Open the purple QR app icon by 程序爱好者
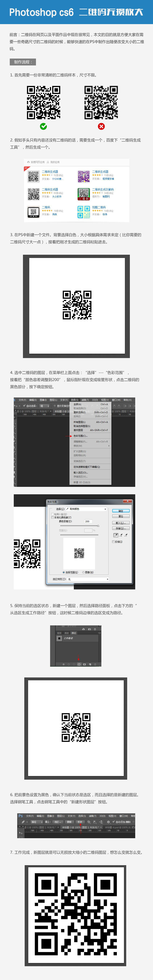The image size is (153, 980). coord(83,176)
